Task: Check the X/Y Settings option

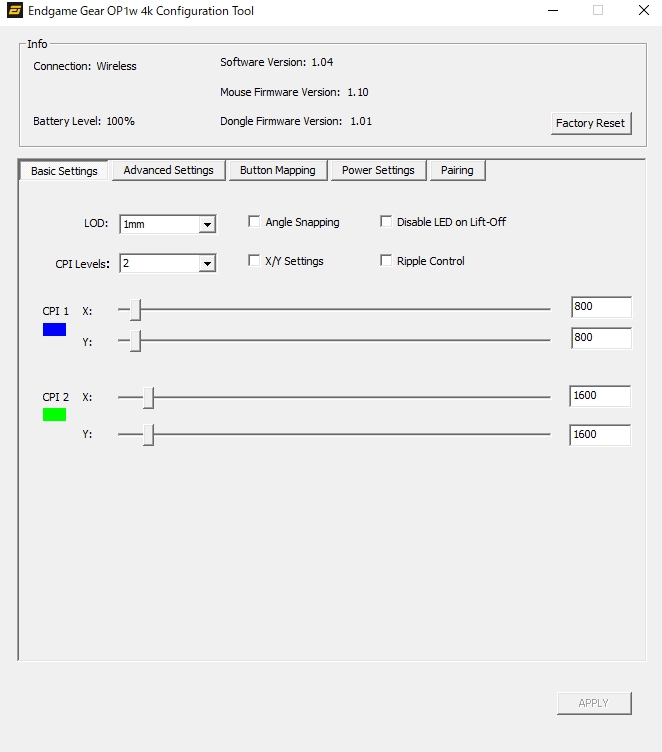Action: coord(254,261)
